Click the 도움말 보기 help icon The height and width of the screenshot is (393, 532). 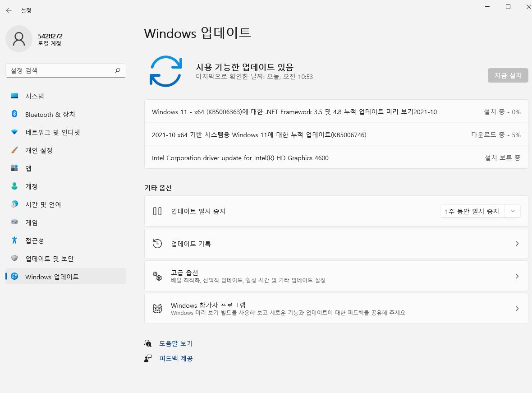(148, 343)
